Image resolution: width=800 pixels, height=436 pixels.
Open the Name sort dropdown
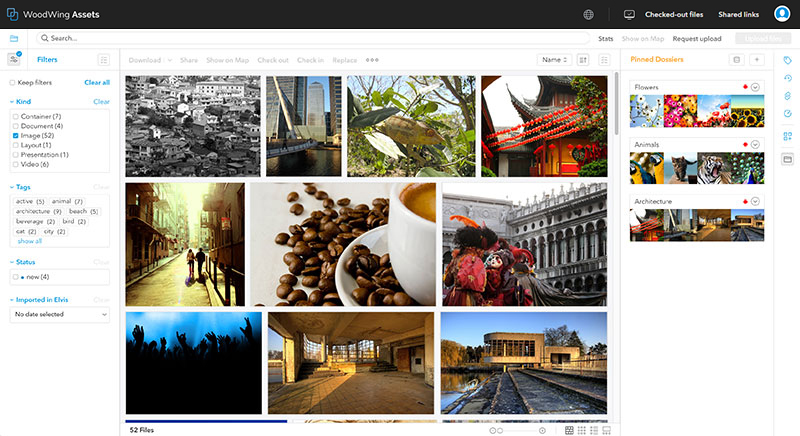tap(554, 60)
